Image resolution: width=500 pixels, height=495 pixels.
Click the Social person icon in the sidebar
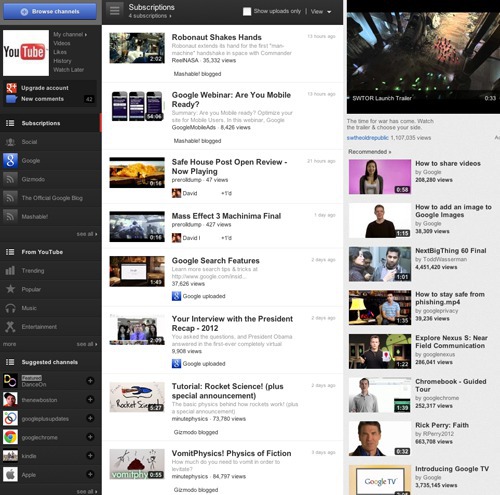[10, 142]
